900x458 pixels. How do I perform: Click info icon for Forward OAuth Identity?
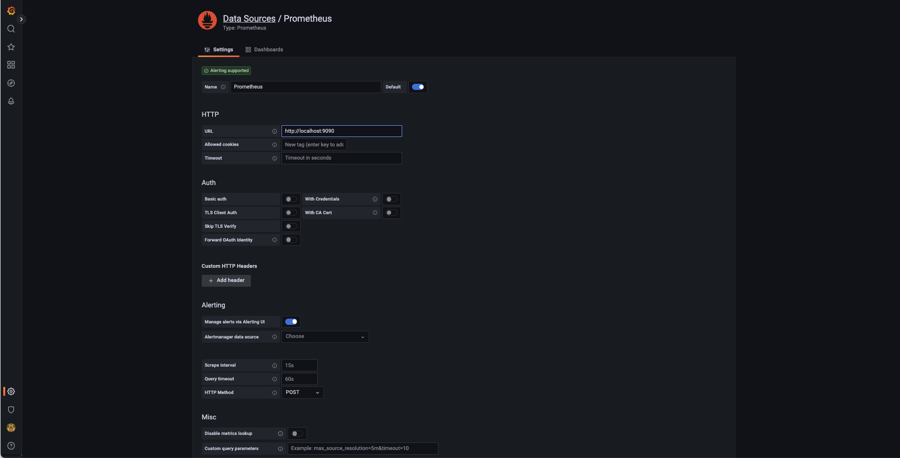(x=274, y=240)
